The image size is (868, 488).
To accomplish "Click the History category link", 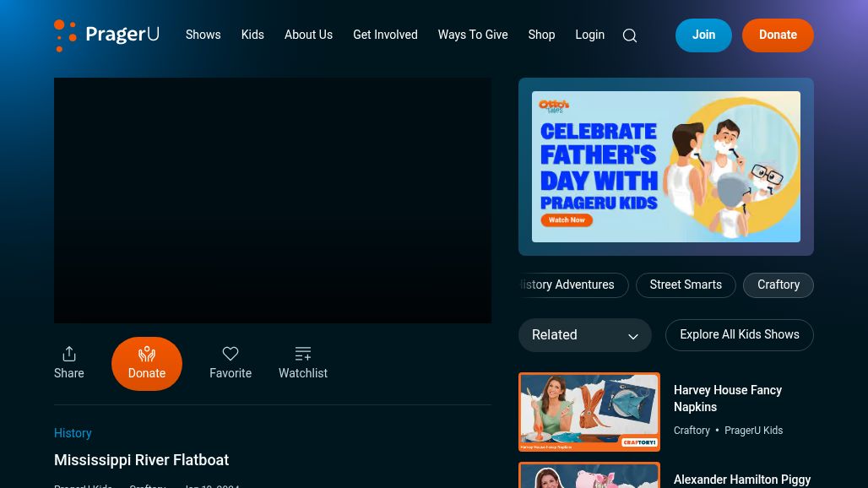I will 73,433.
